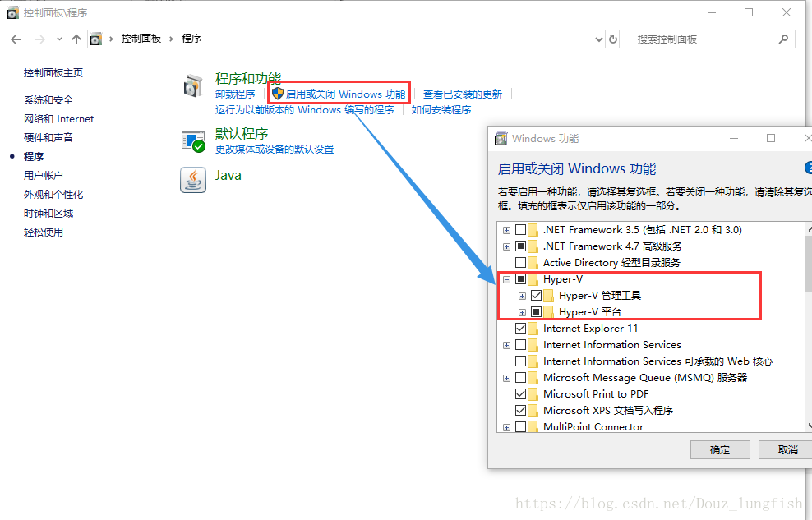This screenshot has height=520, width=812.
Task: Check MultiPoint Connector checkbox
Action: 520,427
